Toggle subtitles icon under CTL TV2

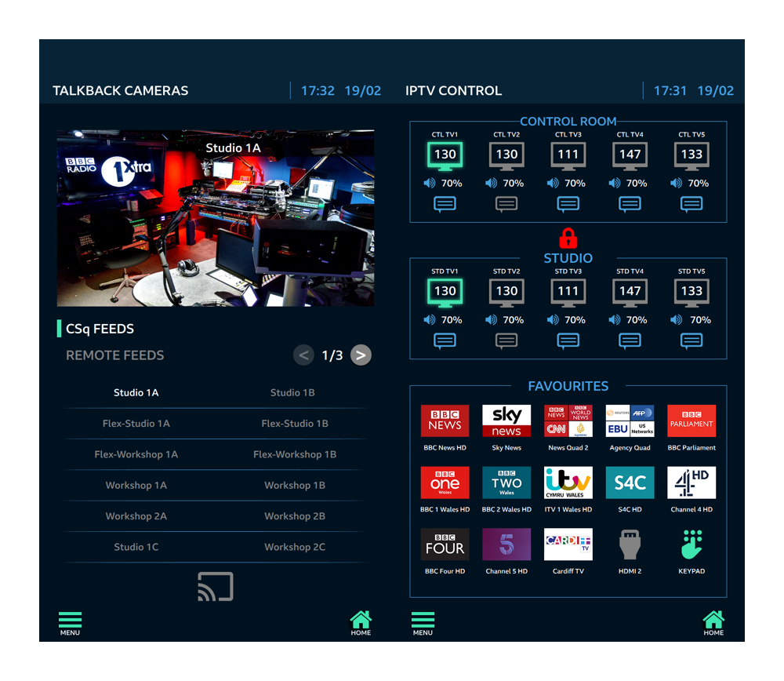coord(506,204)
